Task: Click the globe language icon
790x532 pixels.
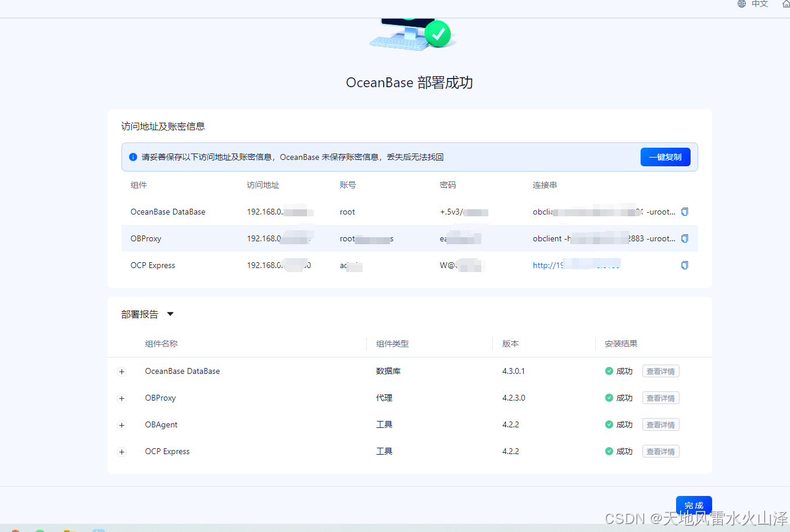Action: click(x=742, y=3)
